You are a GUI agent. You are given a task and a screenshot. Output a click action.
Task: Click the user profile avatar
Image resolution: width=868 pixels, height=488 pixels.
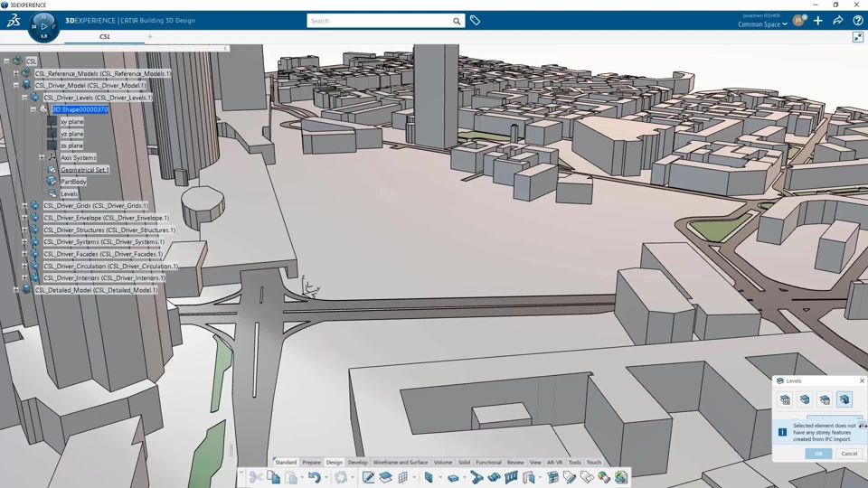pos(798,21)
